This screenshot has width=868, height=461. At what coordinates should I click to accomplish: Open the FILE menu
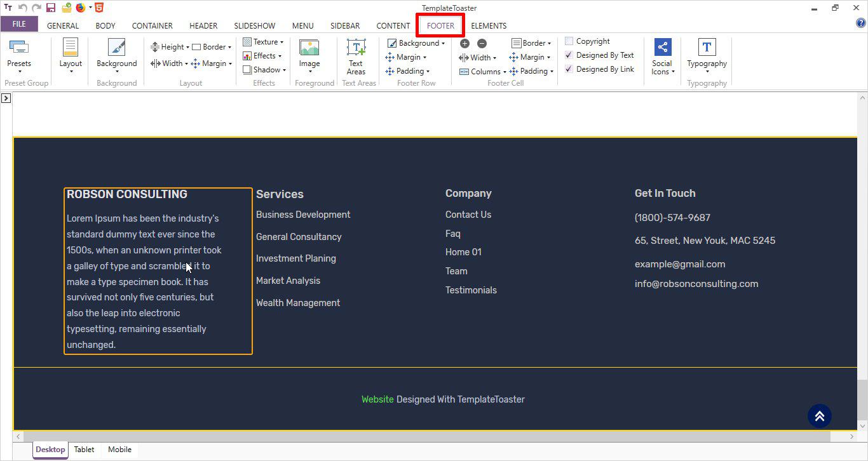point(19,24)
